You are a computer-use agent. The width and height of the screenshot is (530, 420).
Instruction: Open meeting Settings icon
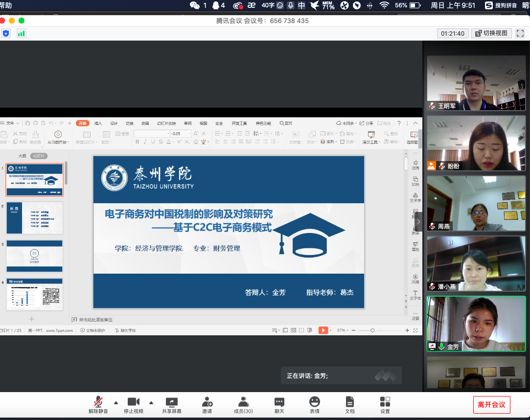coord(385,402)
